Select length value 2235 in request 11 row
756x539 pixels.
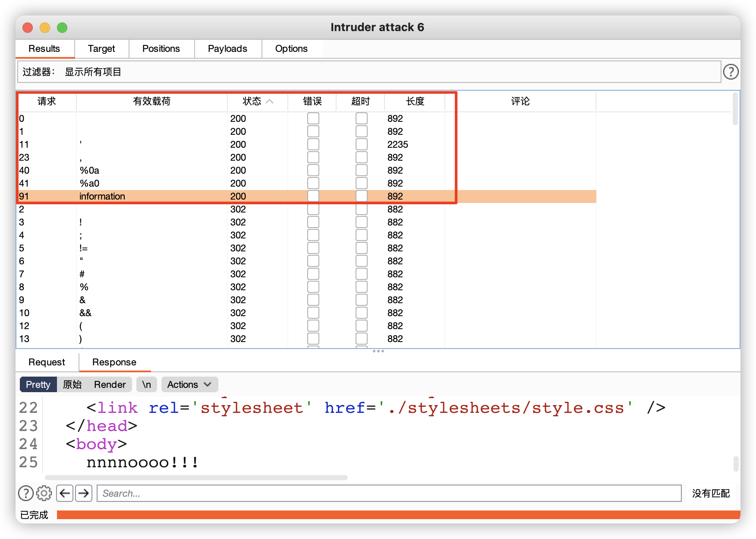(x=397, y=144)
